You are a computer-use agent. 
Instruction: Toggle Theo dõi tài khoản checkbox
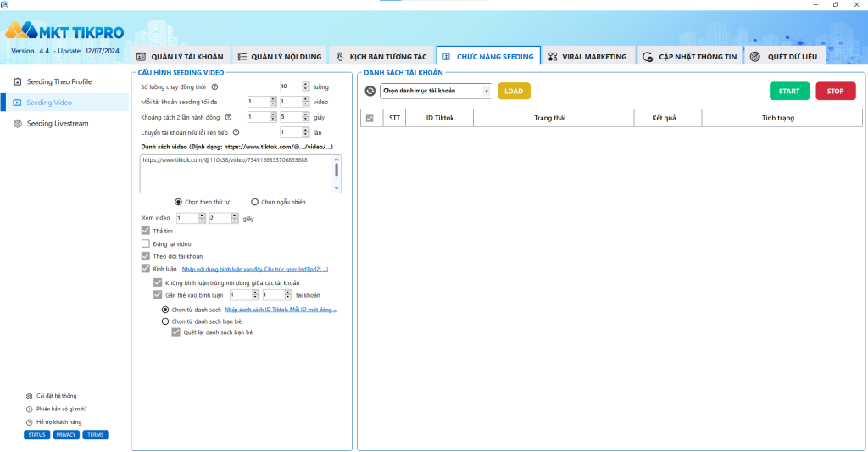point(146,256)
